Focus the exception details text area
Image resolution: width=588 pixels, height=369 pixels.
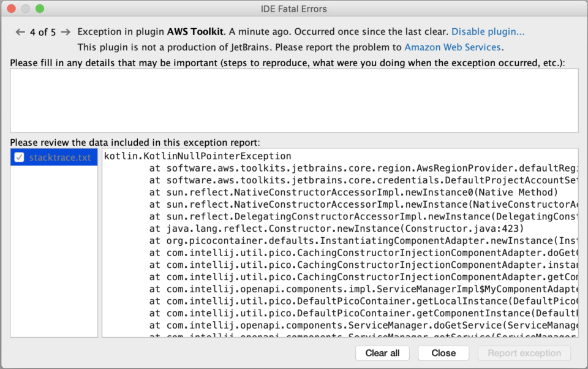pyautogui.click(x=294, y=101)
